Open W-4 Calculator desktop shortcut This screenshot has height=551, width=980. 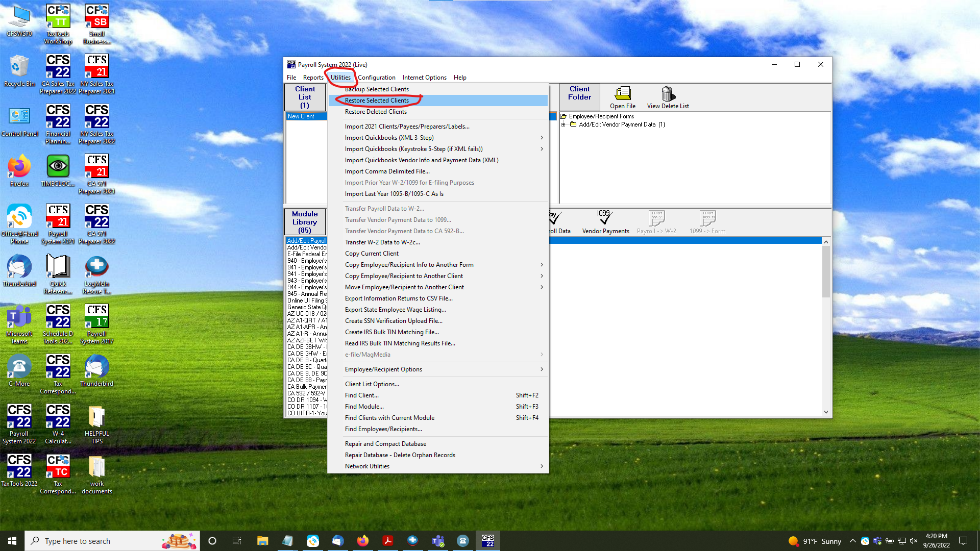[58, 424]
